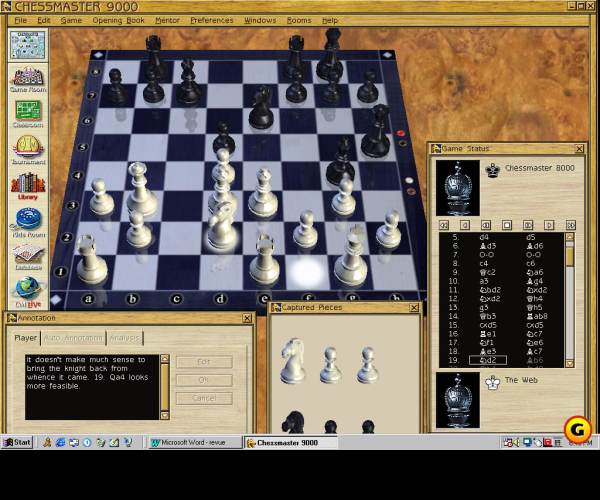The image size is (600, 500).
Task: Click the Edit button in Annotation
Action: click(204, 362)
